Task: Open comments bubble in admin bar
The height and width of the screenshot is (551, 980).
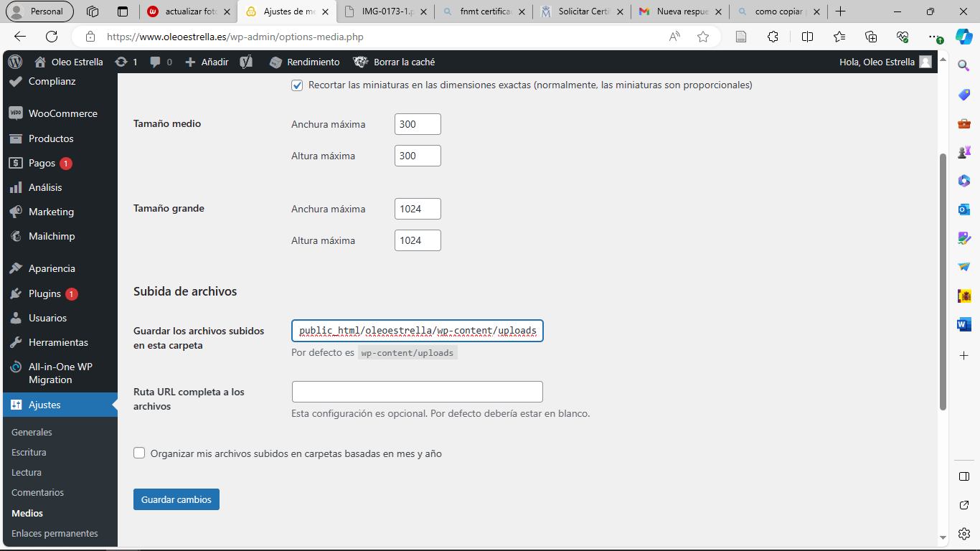Action: coord(161,62)
